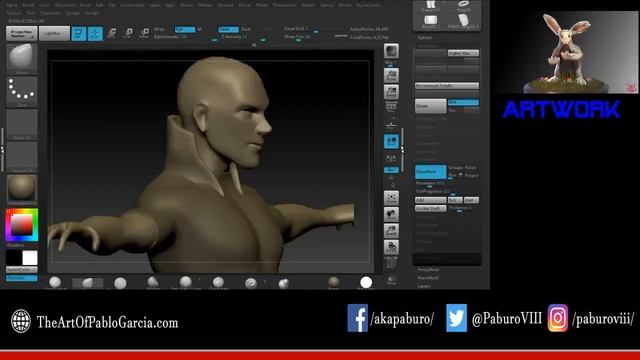Expand the Subtool section
This screenshot has height=360, width=640.
(425, 38)
